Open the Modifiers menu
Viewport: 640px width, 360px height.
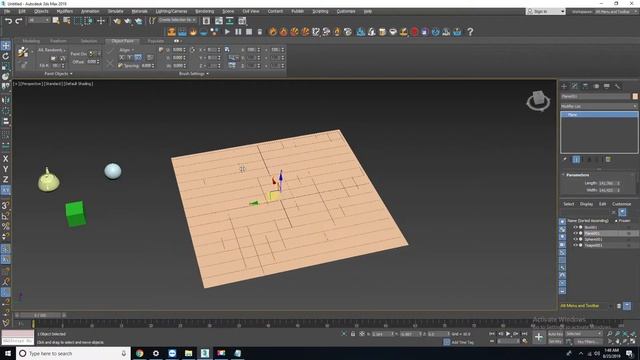[x=64, y=11]
